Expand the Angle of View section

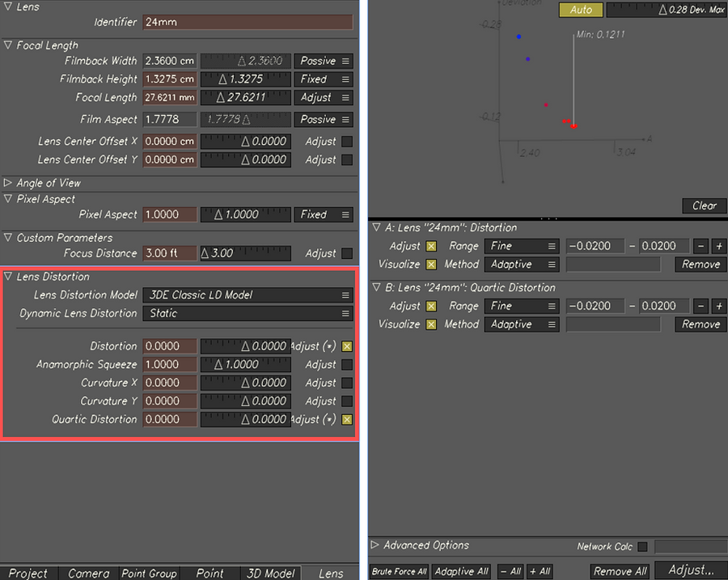click(x=8, y=183)
